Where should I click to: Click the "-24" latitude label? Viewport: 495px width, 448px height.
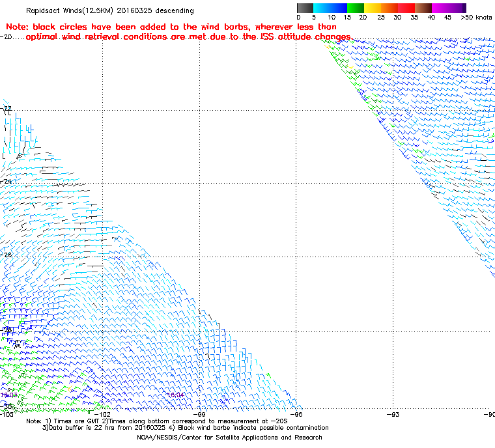[x=6, y=182]
